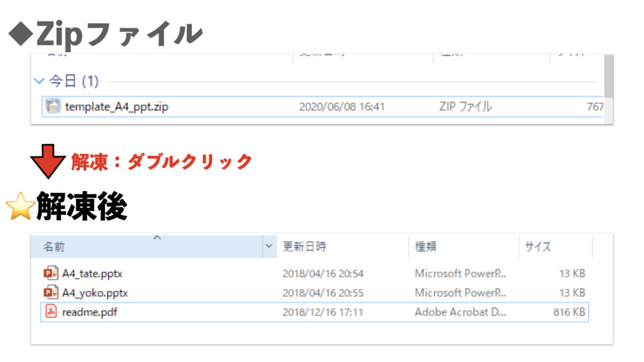Click the 816 KB size cell
644x362 pixels.
(569, 312)
